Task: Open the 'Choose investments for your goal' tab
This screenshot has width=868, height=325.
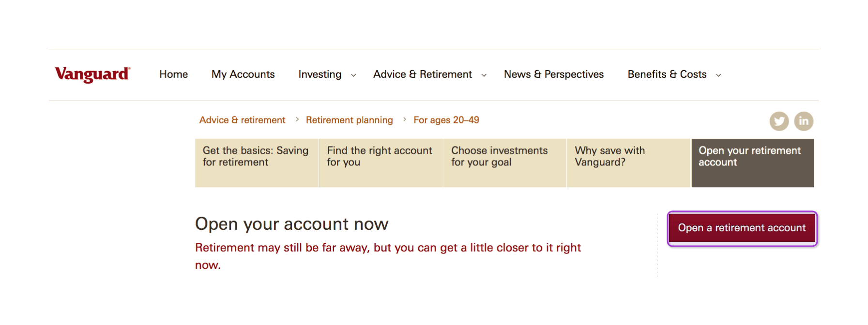Action: click(x=503, y=162)
